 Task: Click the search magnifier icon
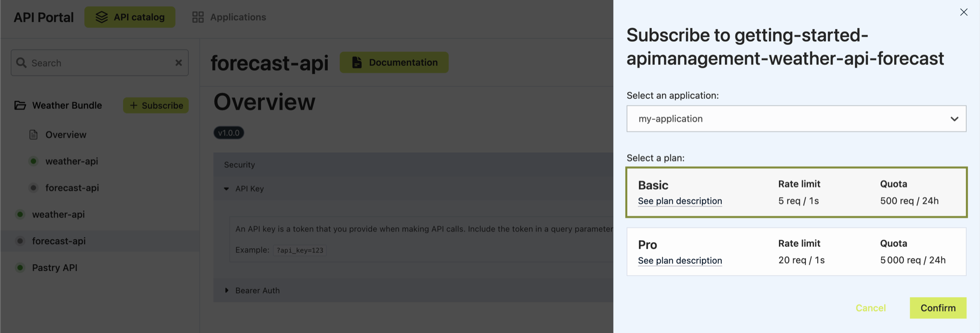click(x=21, y=63)
